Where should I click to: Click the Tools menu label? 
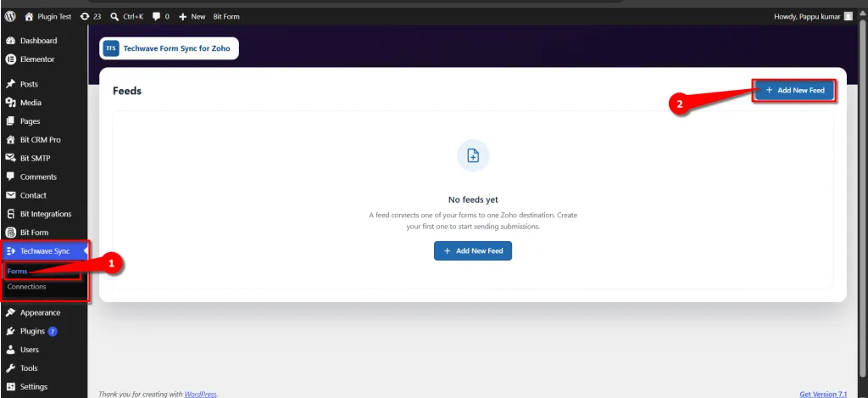click(x=30, y=368)
